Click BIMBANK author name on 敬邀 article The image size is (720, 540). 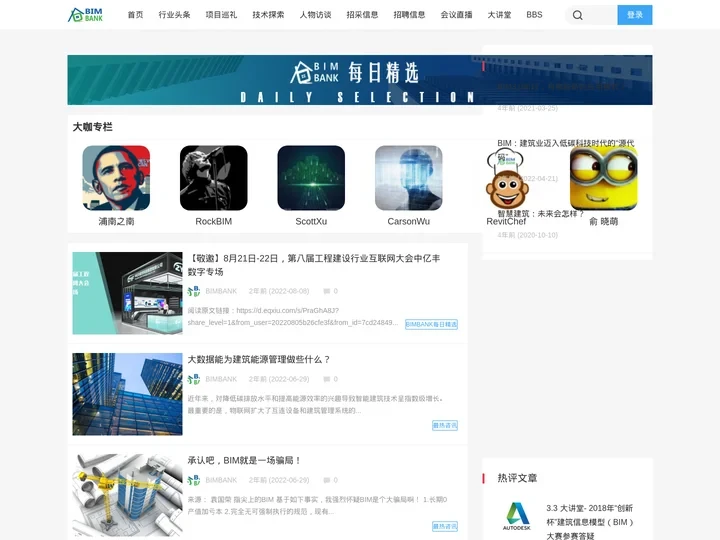click(221, 291)
